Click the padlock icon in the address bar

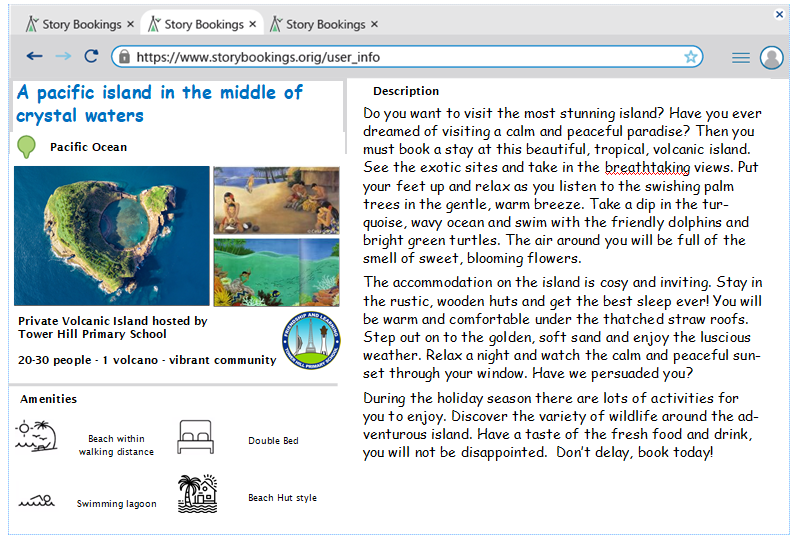(124, 57)
